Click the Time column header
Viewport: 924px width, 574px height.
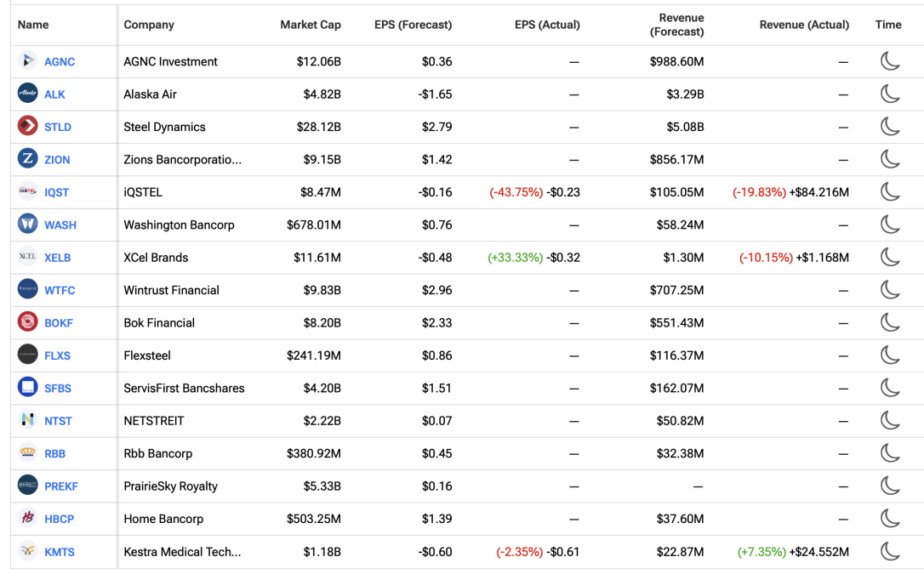(888, 25)
